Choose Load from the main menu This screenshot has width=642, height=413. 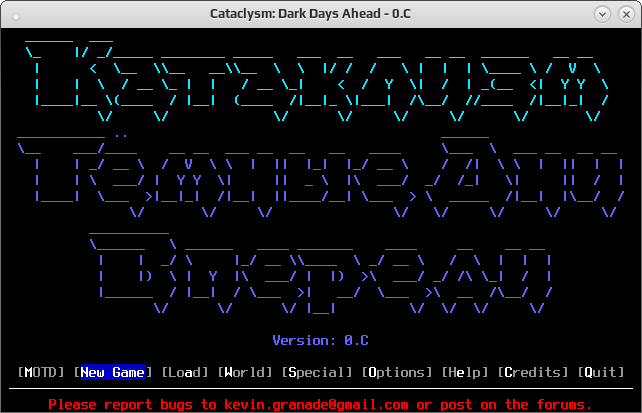185,372
